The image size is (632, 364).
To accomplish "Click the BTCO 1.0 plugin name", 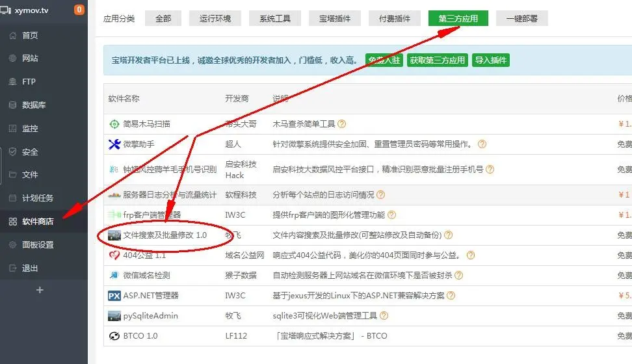I will [140, 336].
